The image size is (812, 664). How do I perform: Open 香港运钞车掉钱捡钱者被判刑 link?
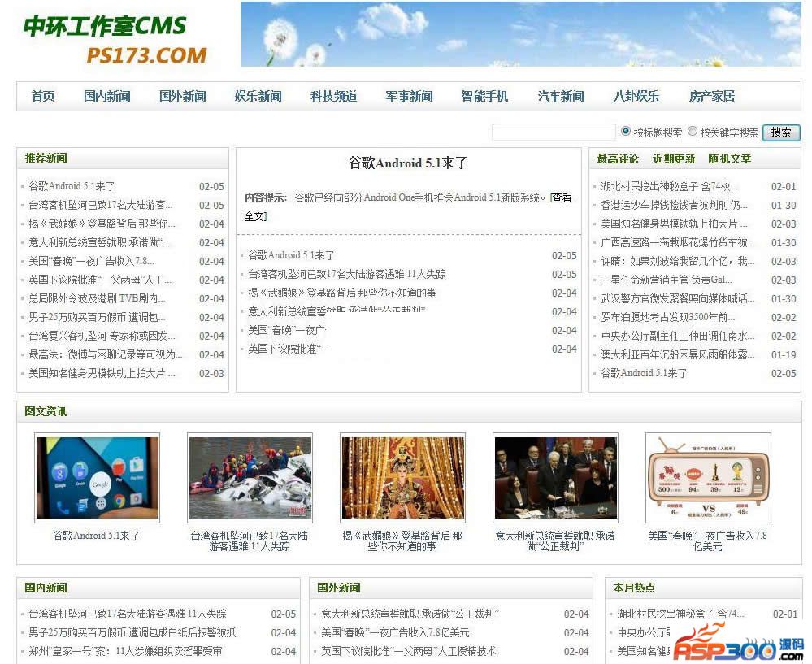pos(674,205)
